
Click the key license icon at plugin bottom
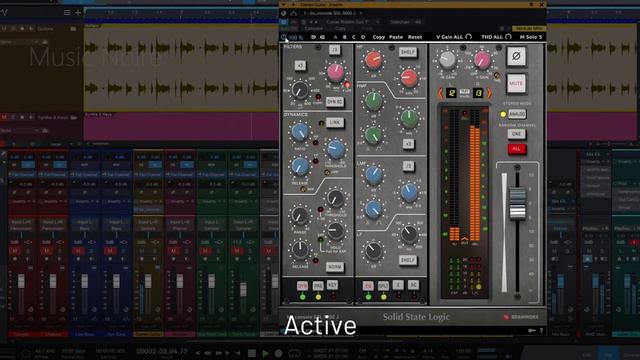[531, 330]
